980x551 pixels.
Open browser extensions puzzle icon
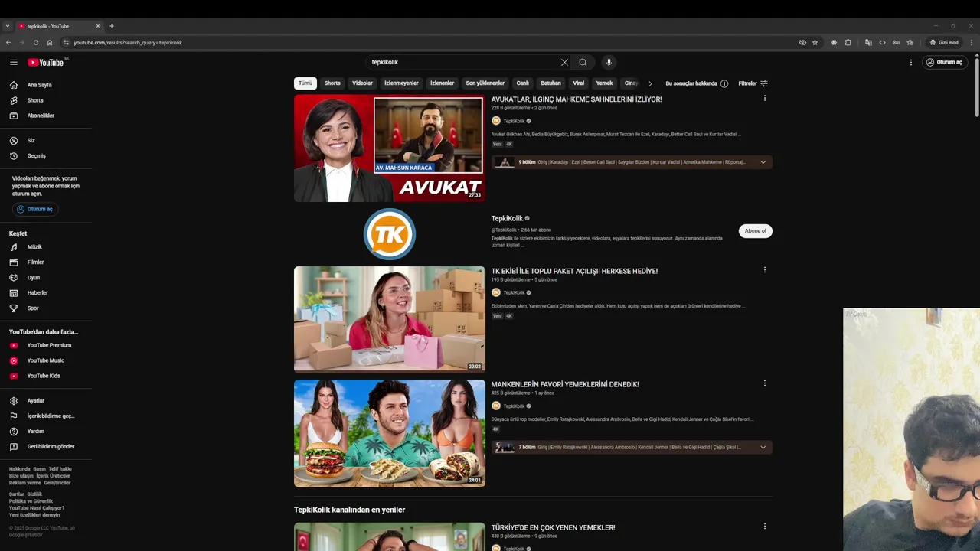click(x=848, y=42)
